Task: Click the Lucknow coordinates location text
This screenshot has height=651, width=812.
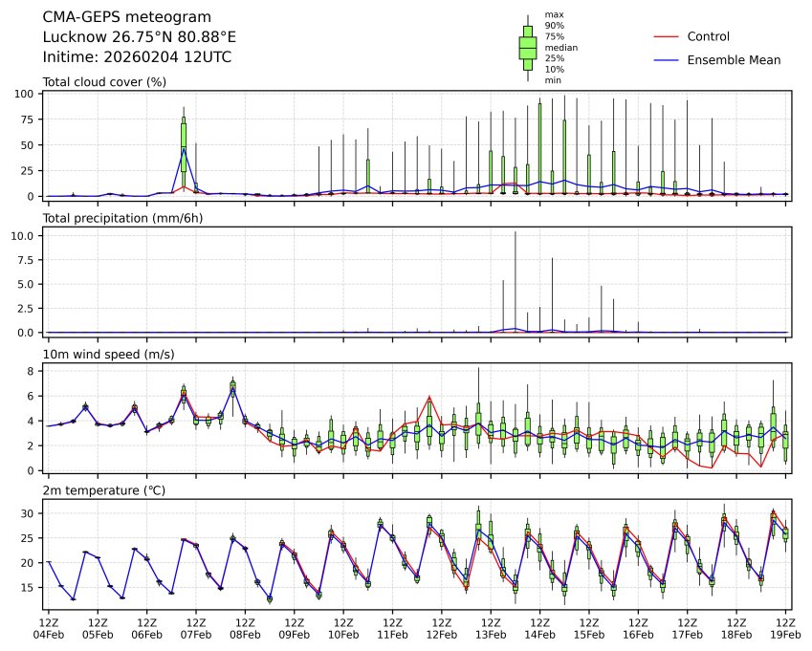Action: pyautogui.click(x=140, y=36)
